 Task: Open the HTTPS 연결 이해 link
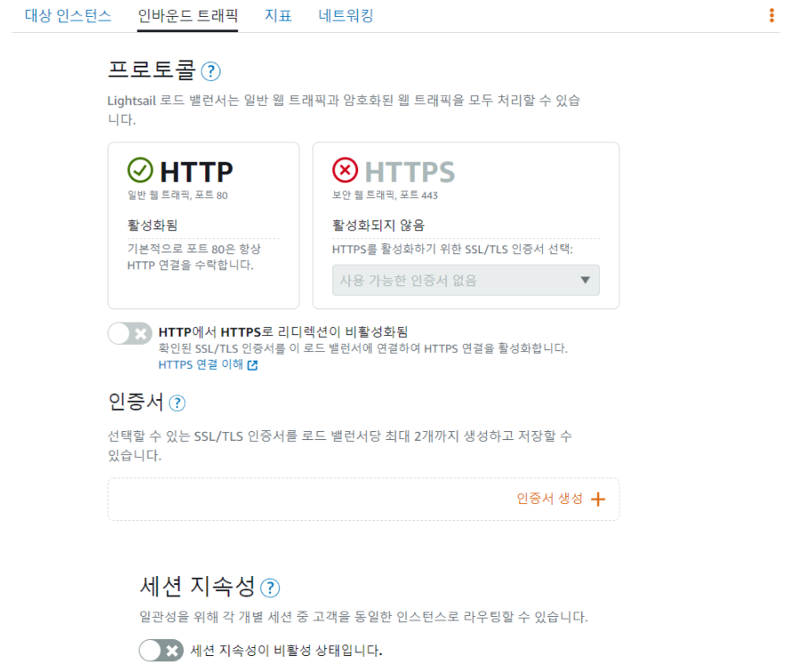click(201, 364)
